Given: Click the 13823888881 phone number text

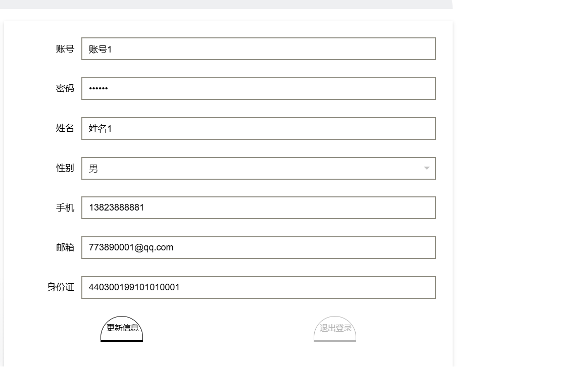Looking at the screenshot, I should coord(116,207).
